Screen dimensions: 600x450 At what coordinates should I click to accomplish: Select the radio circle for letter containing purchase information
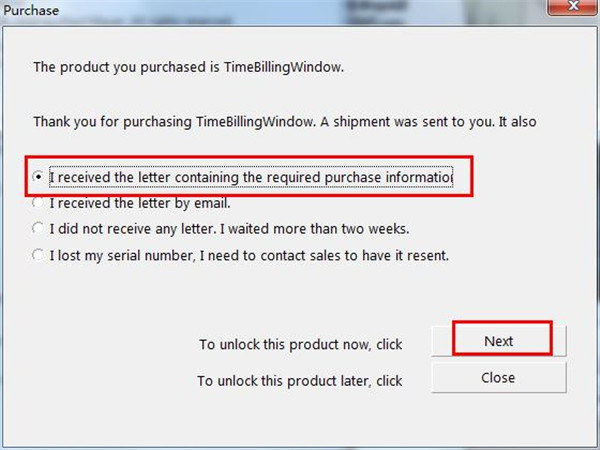coord(38,177)
